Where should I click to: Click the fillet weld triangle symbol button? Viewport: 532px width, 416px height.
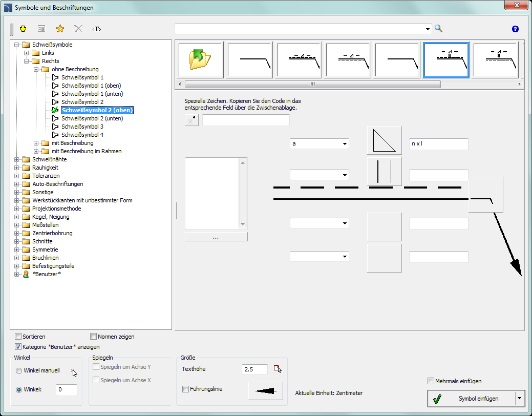point(384,140)
